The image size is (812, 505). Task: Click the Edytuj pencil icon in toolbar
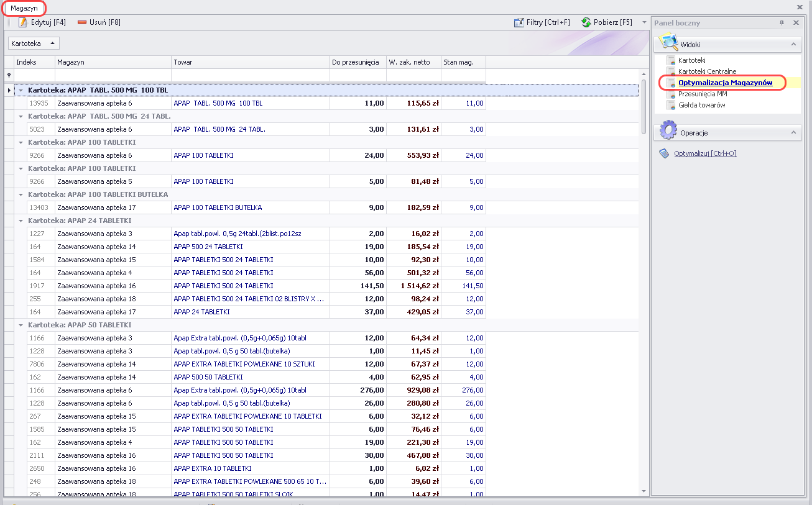pyautogui.click(x=23, y=22)
